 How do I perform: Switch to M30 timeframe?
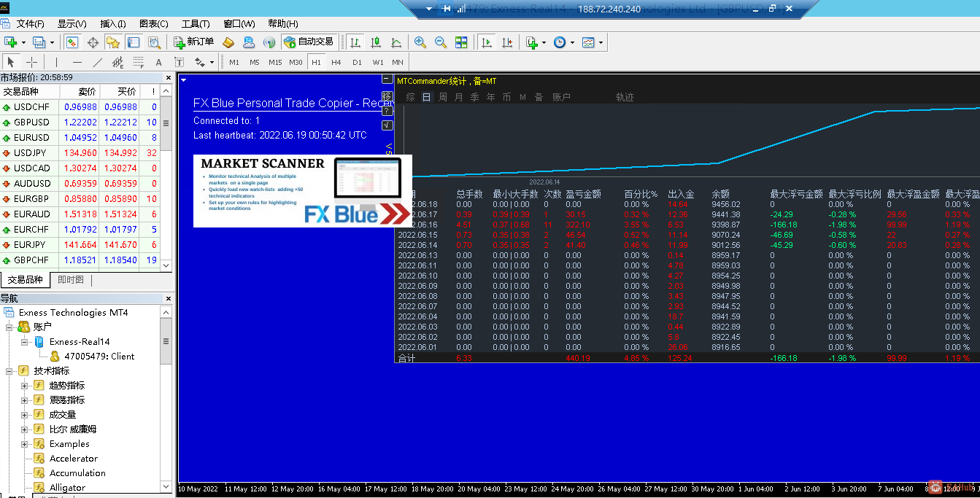tap(296, 62)
